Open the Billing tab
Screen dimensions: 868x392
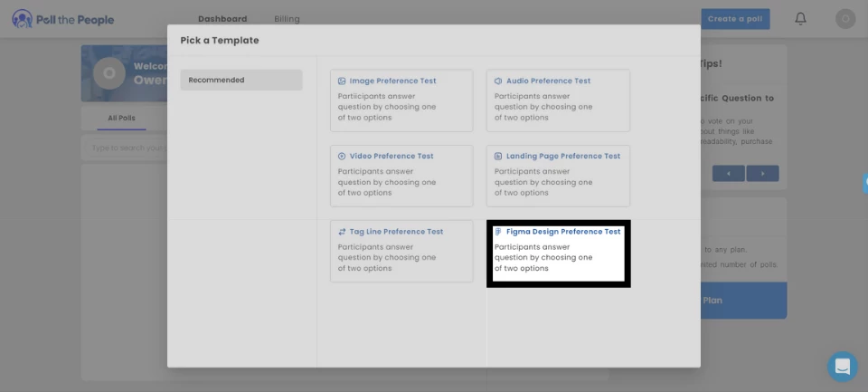click(x=287, y=19)
